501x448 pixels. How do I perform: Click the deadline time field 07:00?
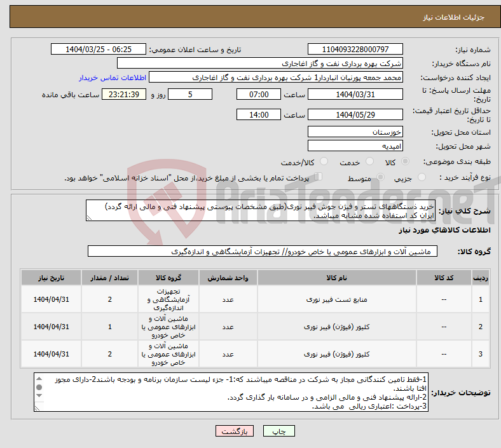259,95
